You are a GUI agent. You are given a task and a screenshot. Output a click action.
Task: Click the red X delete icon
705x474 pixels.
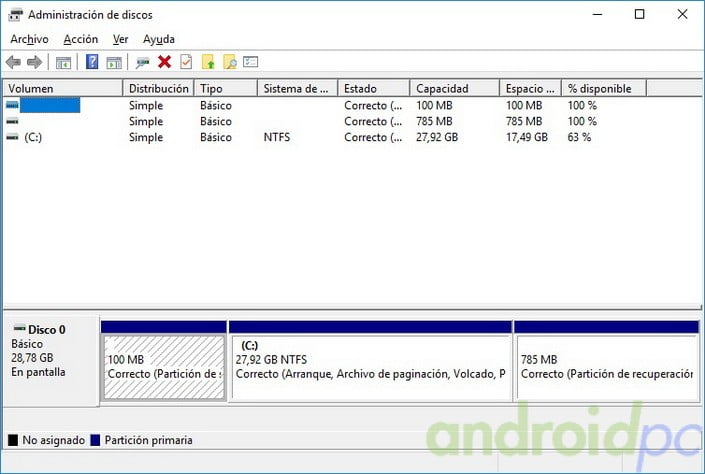pos(165,62)
